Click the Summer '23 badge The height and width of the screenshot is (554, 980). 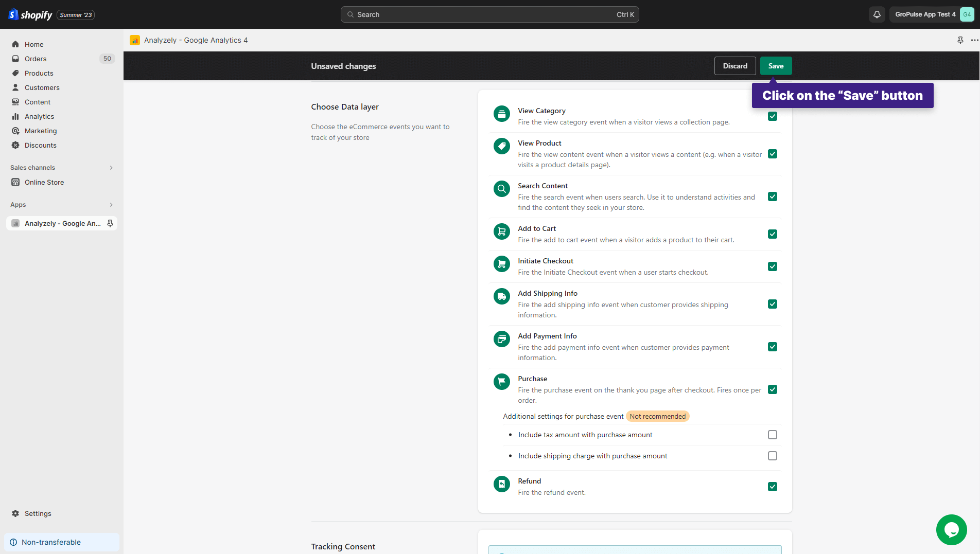pyautogui.click(x=76, y=15)
